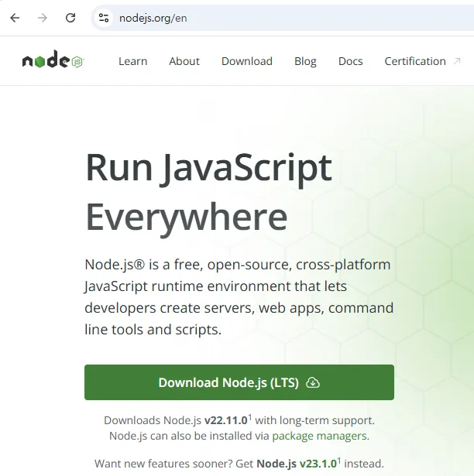Image resolution: width=474 pixels, height=476 pixels.
Task: Open the Download nav item
Action: pos(247,61)
